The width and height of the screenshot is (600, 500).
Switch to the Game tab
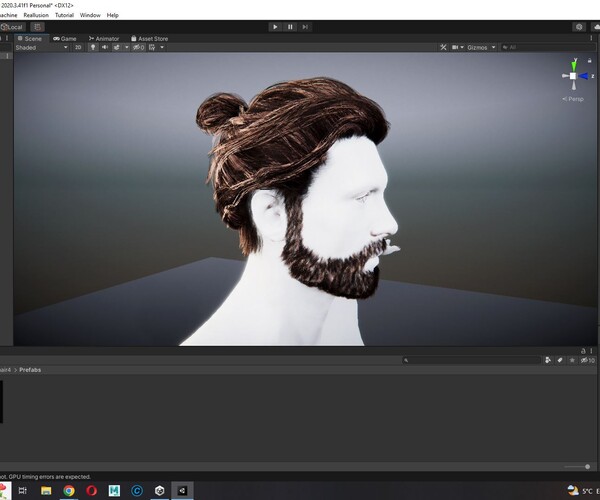click(65, 39)
